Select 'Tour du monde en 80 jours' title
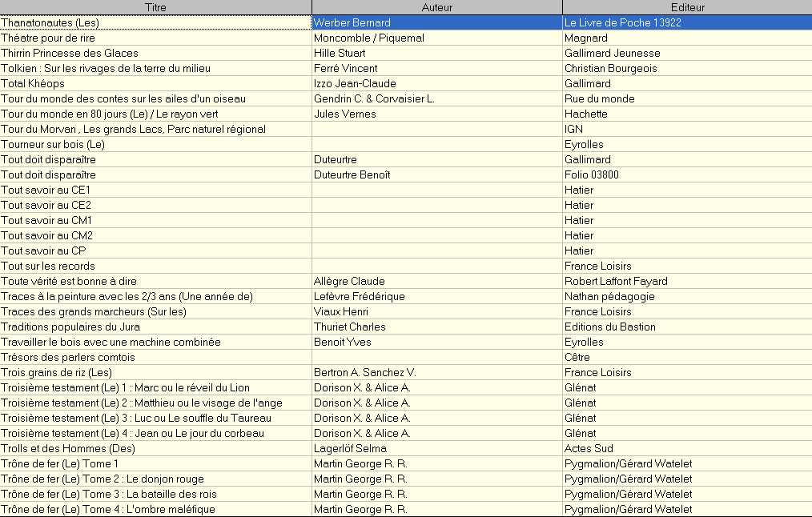 pyautogui.click(x=155, y=114)
